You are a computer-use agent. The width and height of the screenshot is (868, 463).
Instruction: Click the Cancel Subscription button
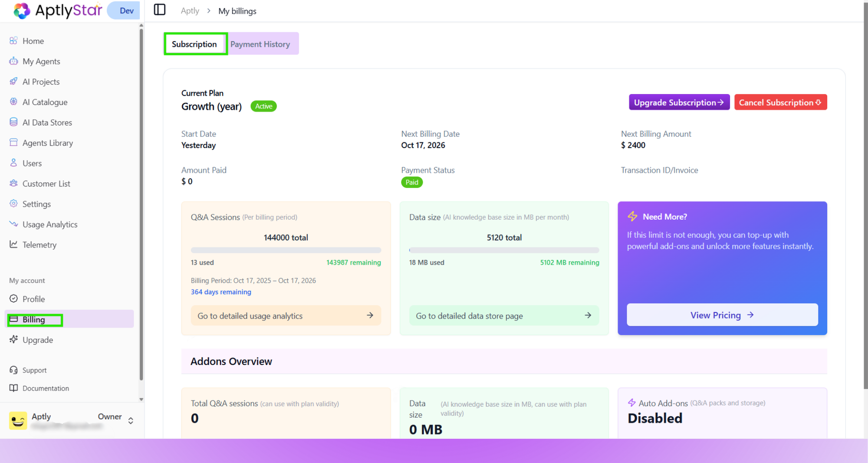pos(780,102)
